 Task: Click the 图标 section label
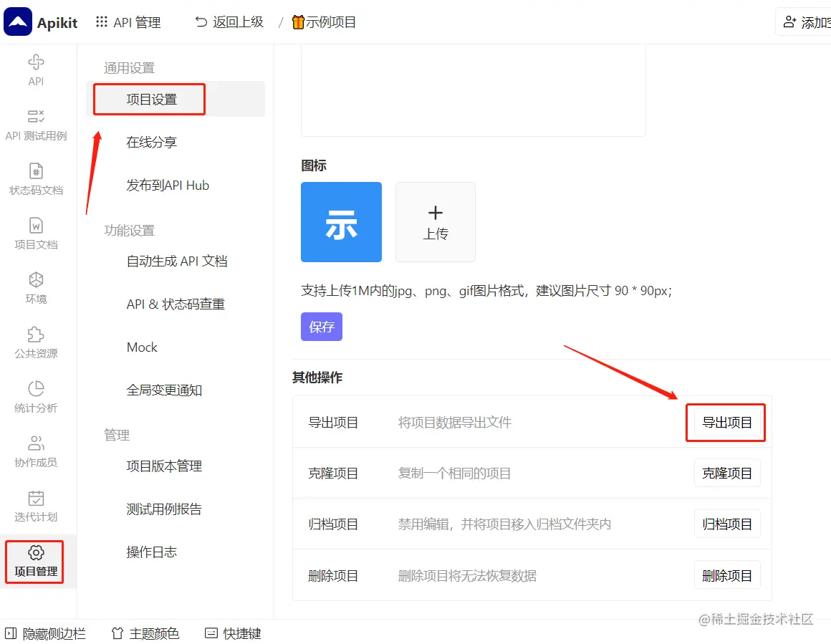pos(314,165)
